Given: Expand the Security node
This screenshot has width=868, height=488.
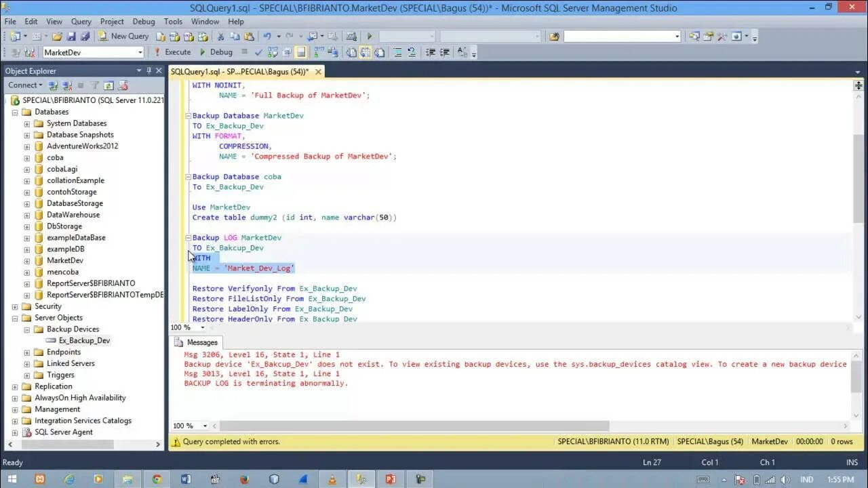Looking at the screenshot, I should pyautogui.click(x=15, y=306).
